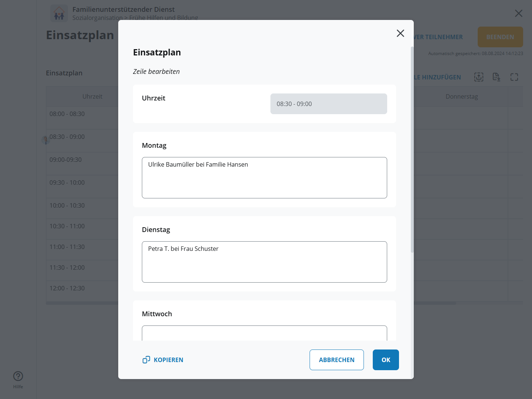
Task: Click the fullscreen expand icon
Action: click(514, 77)
